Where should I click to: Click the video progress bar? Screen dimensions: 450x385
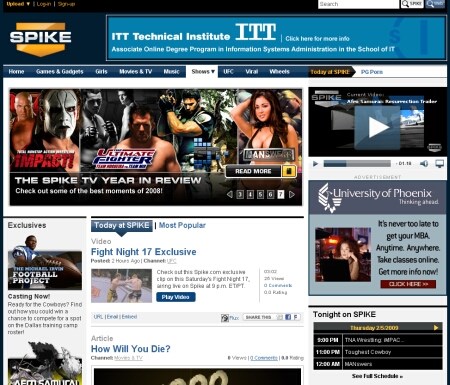[x=357, y=164]
